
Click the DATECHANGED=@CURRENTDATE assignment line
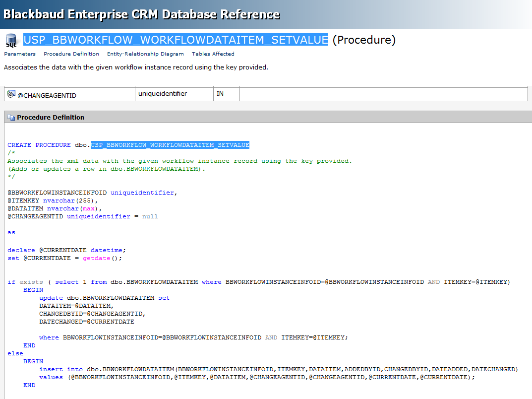pos(86,322)
